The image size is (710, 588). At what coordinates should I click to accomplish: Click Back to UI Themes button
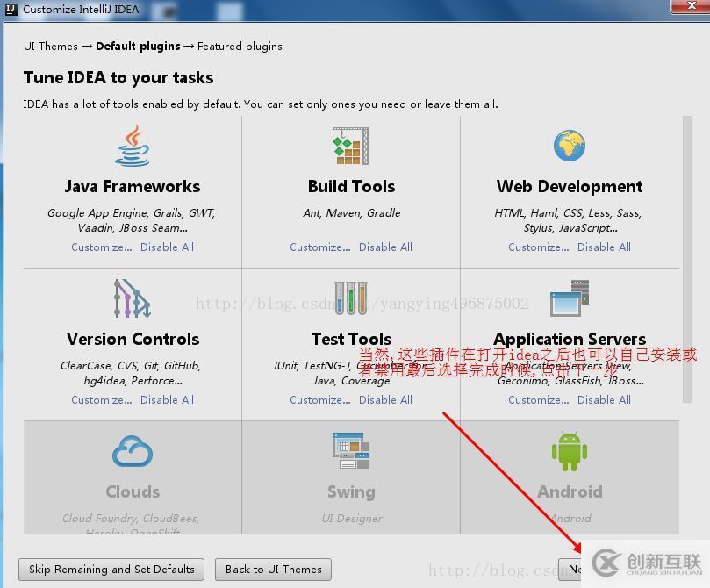[x=274, y=570]
